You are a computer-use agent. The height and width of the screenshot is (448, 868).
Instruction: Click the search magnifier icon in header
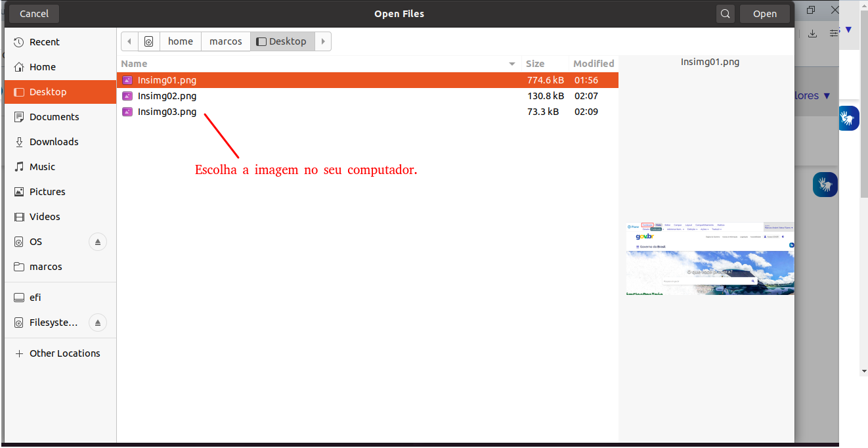click(x=725, y=14)
